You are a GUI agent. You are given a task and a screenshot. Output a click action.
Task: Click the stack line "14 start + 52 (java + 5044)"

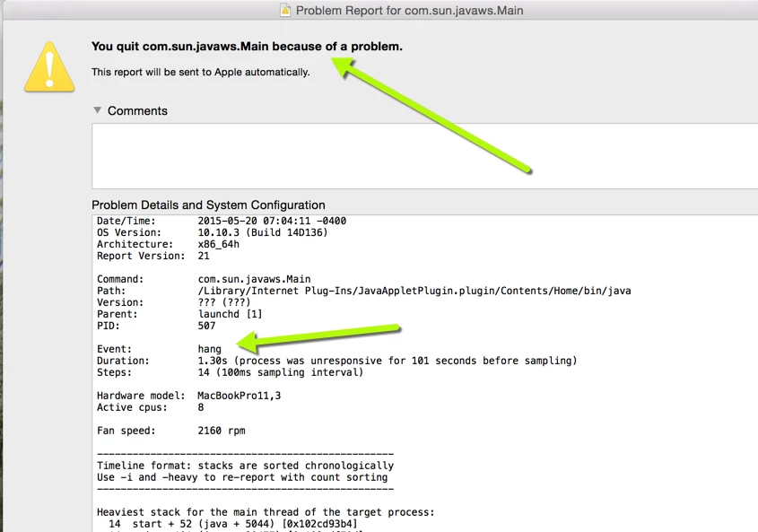click(x=232, y=524)
